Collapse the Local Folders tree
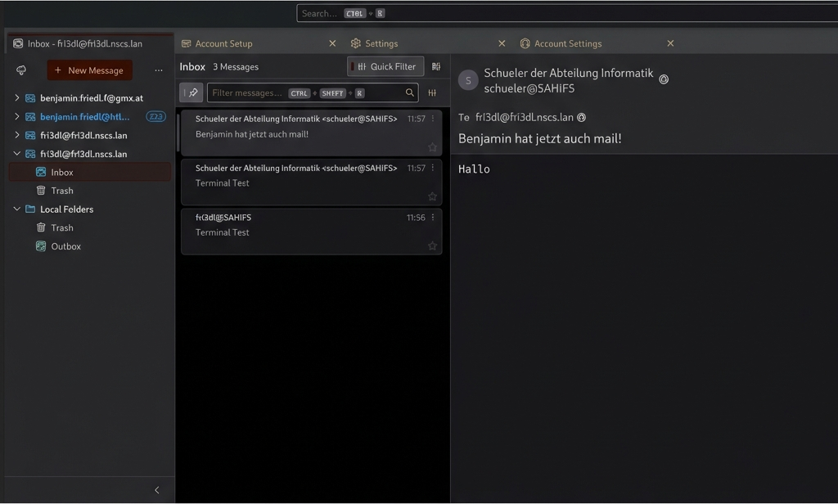 click(x=16, y=209)
